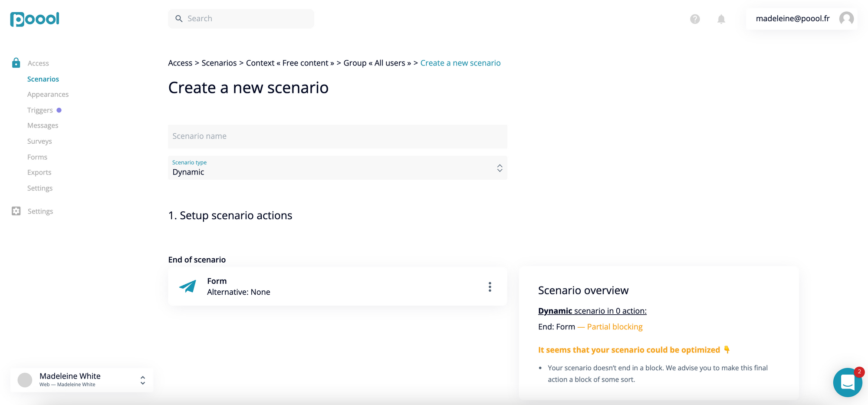Open the notifications bell icon
The width and height of the screenshot is (868, 405).
pyautogui.click(x=721, y=19)
